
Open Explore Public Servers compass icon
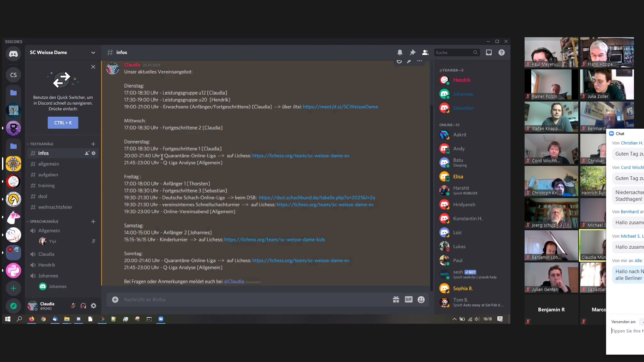coord(13,306)
